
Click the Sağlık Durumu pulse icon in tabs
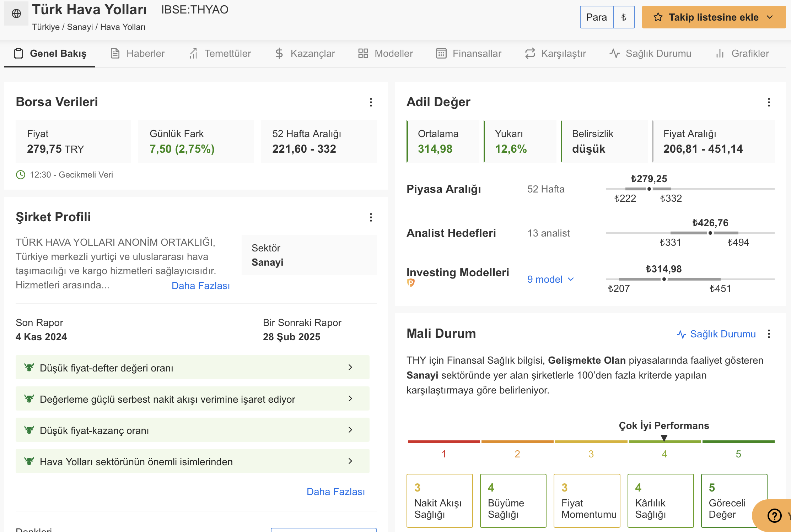pos(614,53)
